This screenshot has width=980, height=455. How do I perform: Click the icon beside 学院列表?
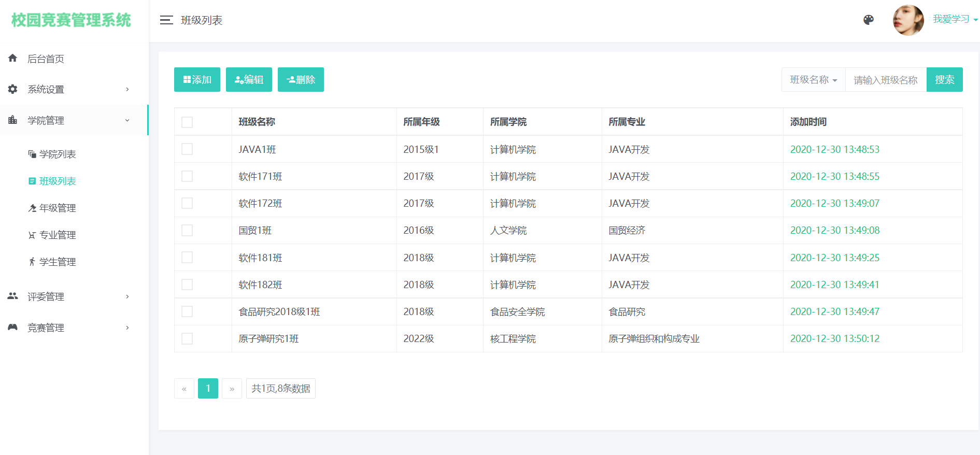point(32,154)
